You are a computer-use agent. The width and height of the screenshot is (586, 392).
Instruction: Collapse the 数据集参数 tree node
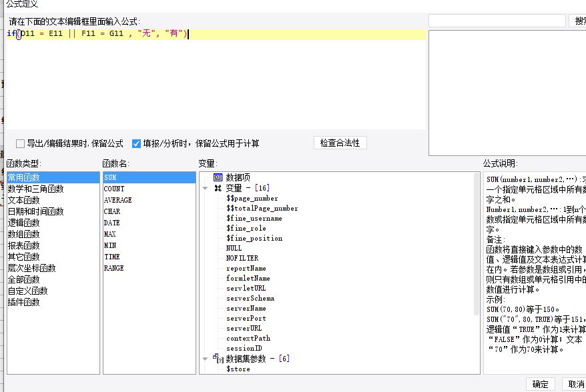pos(206,359)
